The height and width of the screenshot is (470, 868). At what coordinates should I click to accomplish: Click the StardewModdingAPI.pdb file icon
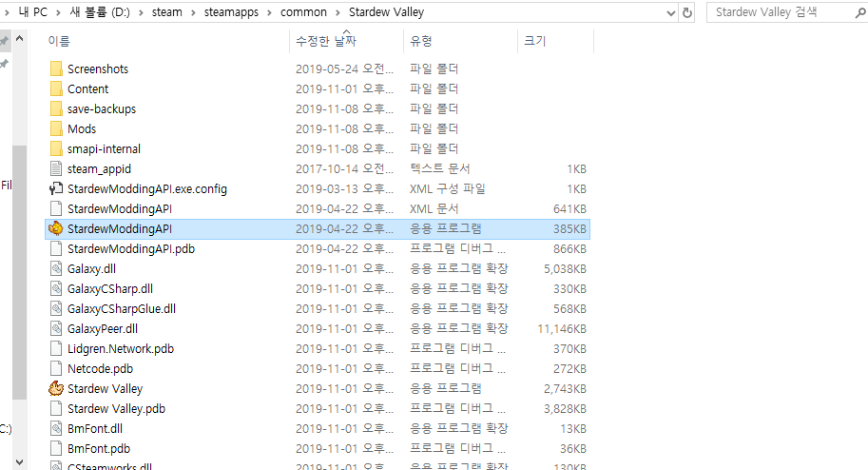[56, 248]
